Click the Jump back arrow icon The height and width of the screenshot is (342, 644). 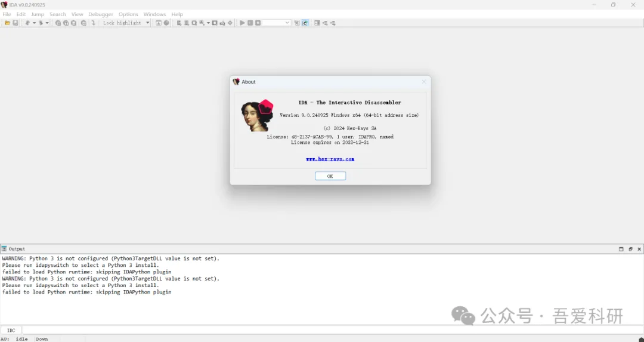[27, 23]
